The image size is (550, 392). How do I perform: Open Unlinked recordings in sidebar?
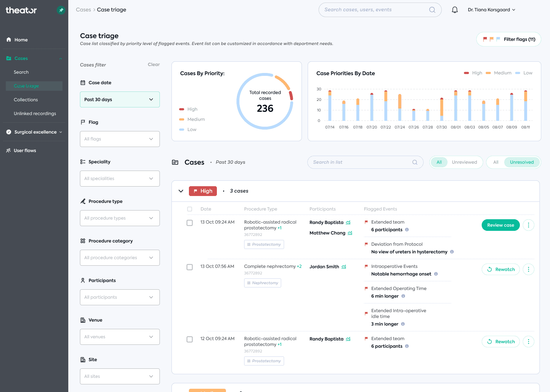tap(35, 114)
